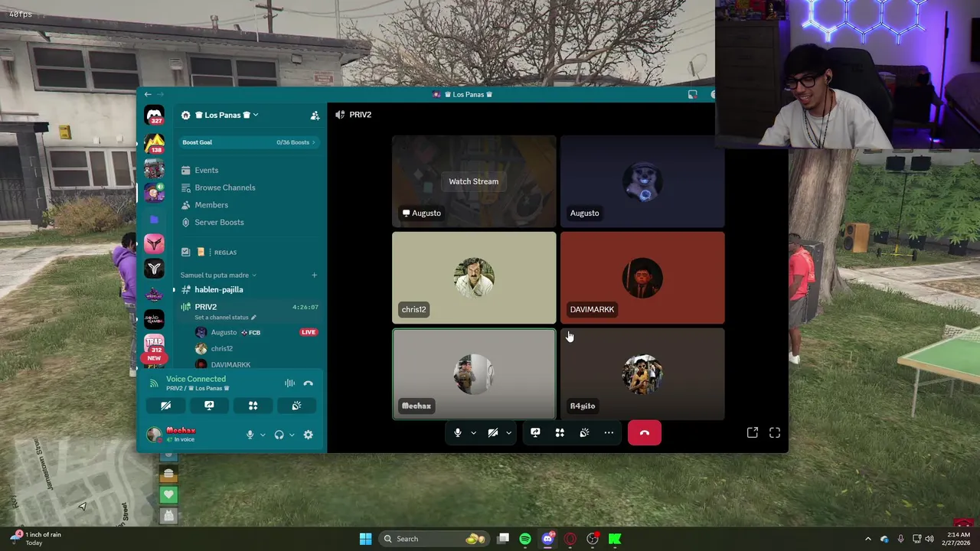The height and width of the screenshot is (551, 980).
Task: Select chris12 video tile
Action: [x=474, y=278]
